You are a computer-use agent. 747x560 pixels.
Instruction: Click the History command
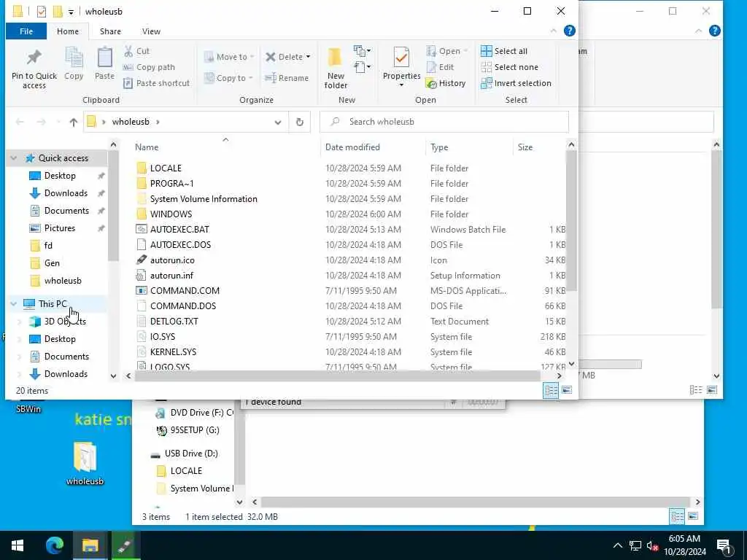[x=446, y=83]
